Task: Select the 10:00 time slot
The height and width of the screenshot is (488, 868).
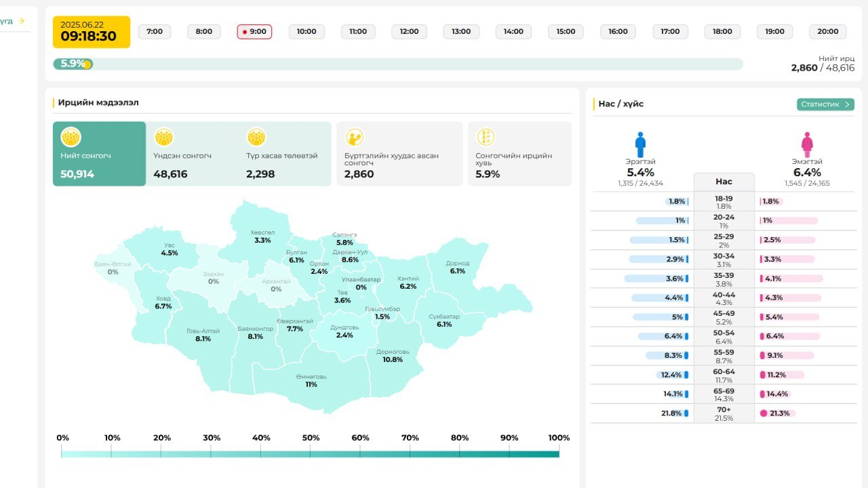Action: click(x=307, y=32)
